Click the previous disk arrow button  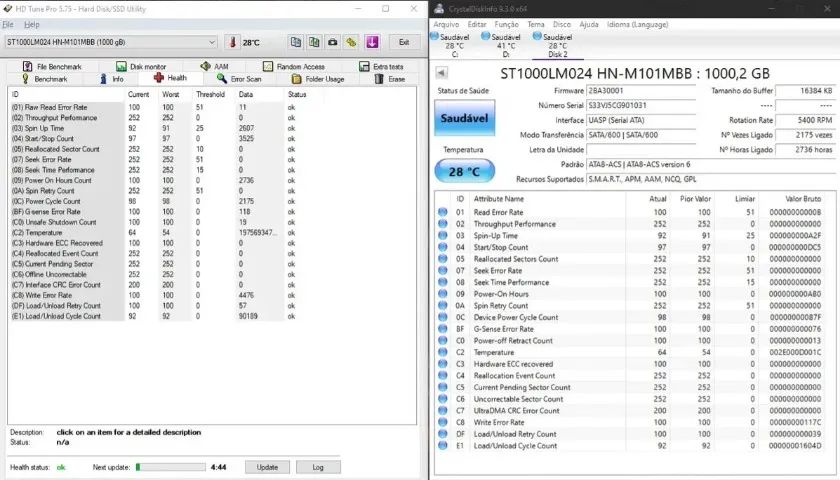click(441, 72)
